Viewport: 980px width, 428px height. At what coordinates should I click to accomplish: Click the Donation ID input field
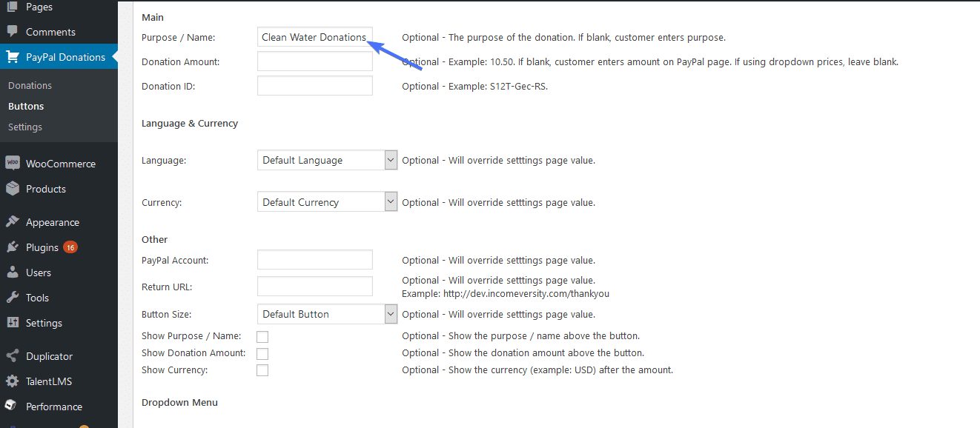(315, 86)
